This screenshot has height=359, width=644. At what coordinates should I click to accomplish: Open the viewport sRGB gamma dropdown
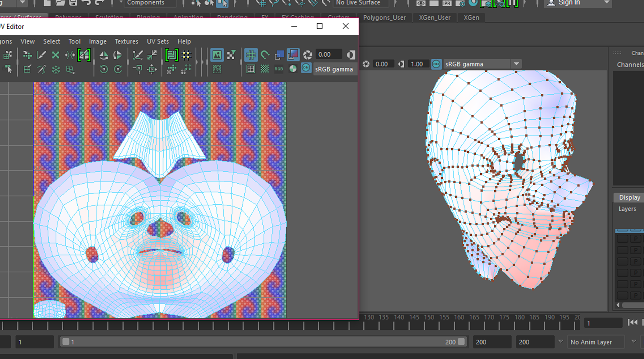click(x=516, y=64)
